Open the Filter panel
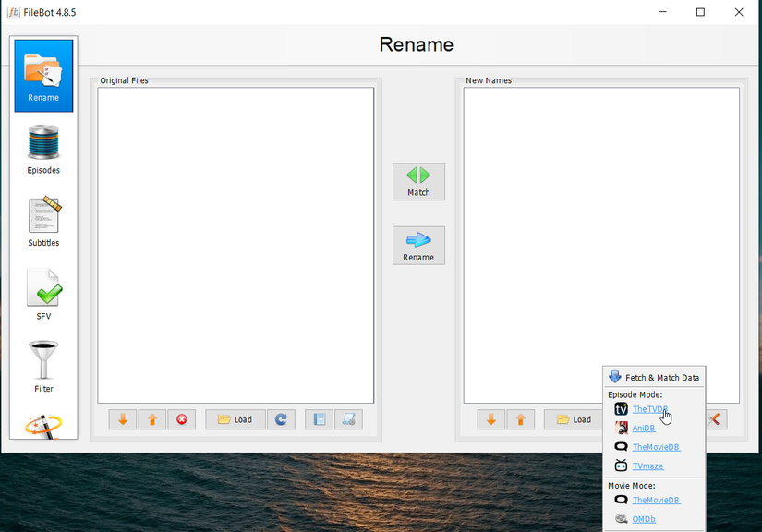Image resolution: width=762 pixels, height=532 pixels. click(42, 365)
